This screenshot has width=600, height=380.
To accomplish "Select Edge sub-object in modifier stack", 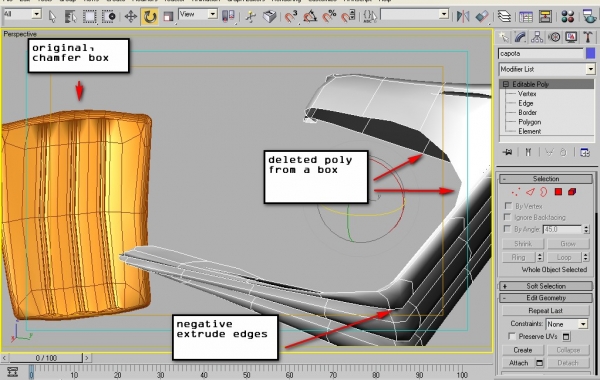I will pos(525,103).
